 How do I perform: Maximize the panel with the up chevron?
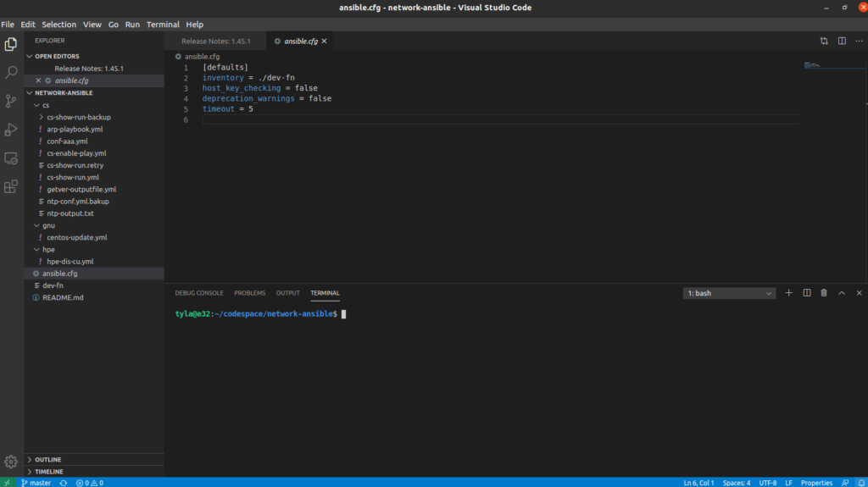point(842,293)
